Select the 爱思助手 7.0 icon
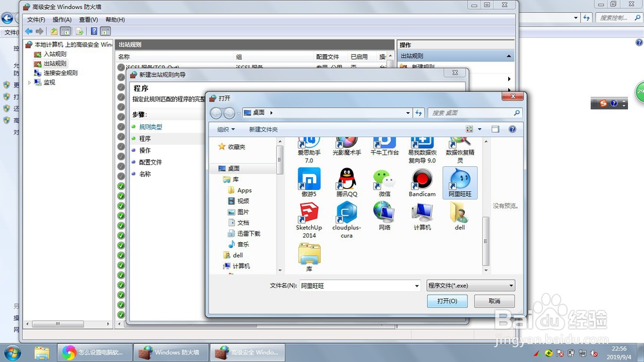The image size is (644, 362). tap(309, 150)
